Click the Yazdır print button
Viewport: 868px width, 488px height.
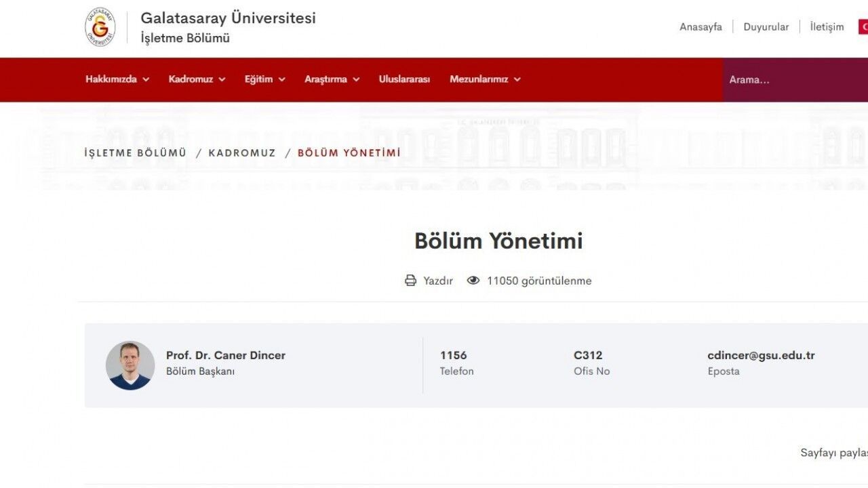[x=437, y=281]
